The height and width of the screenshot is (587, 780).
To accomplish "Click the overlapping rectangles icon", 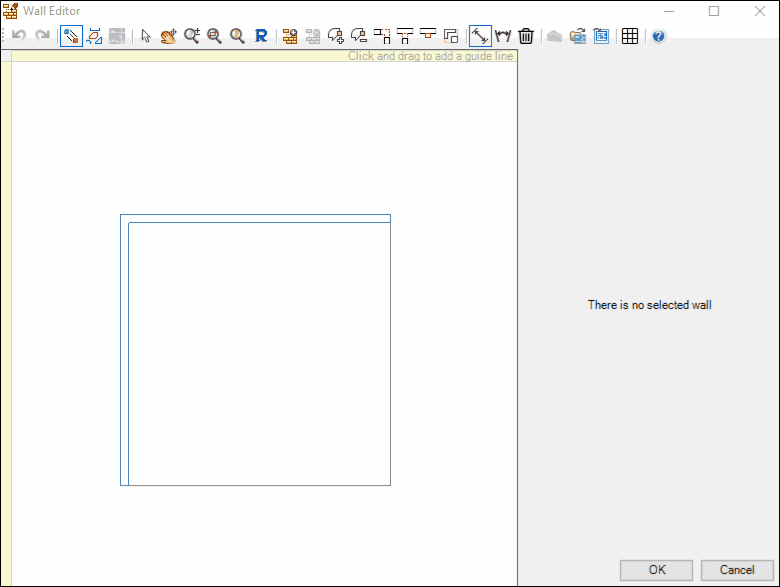I will [451, 36].
